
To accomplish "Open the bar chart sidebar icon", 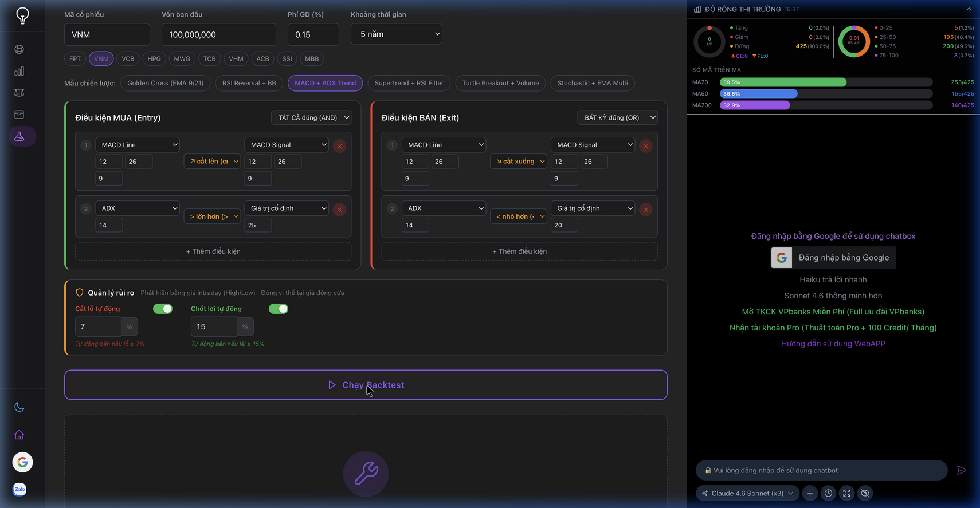I will point(19,71).
